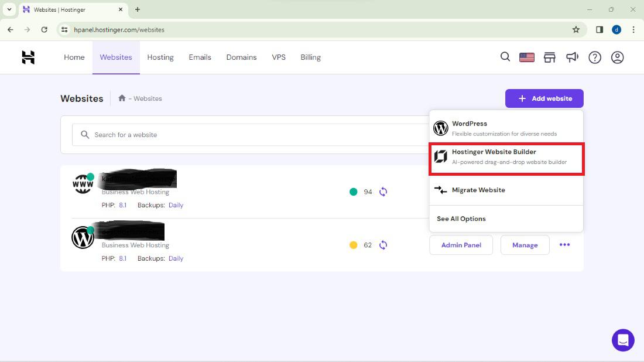Open more options for WordPress site
The width and height of the screenshot is (644, 362).
(x=565, y=245)
